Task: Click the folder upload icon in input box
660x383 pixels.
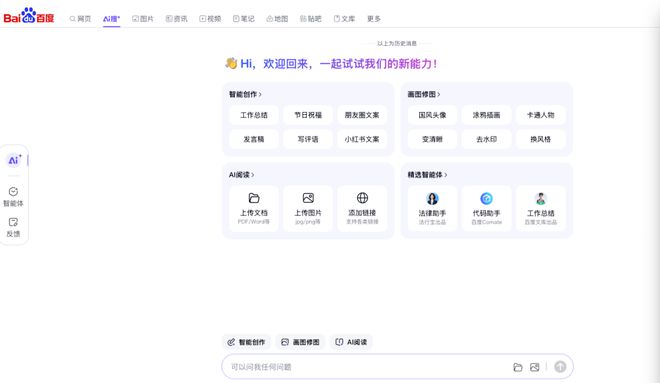Action: 518,367
